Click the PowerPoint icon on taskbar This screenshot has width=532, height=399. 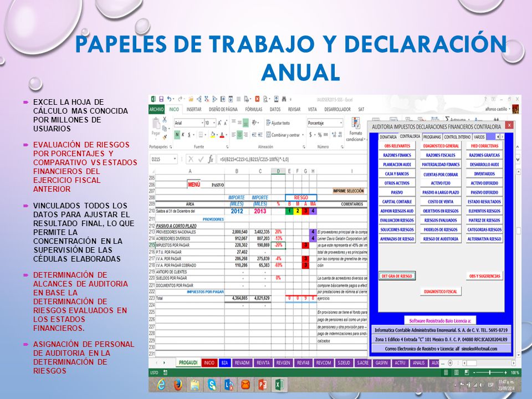262,385
